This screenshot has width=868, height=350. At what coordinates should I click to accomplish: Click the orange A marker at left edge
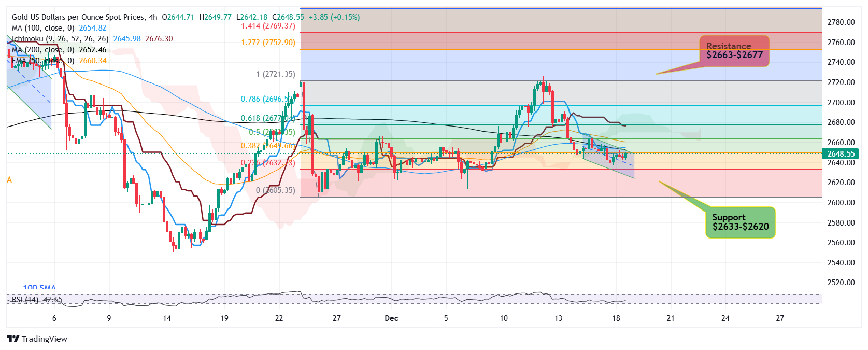pyautogui.click(x=9, y=180)
